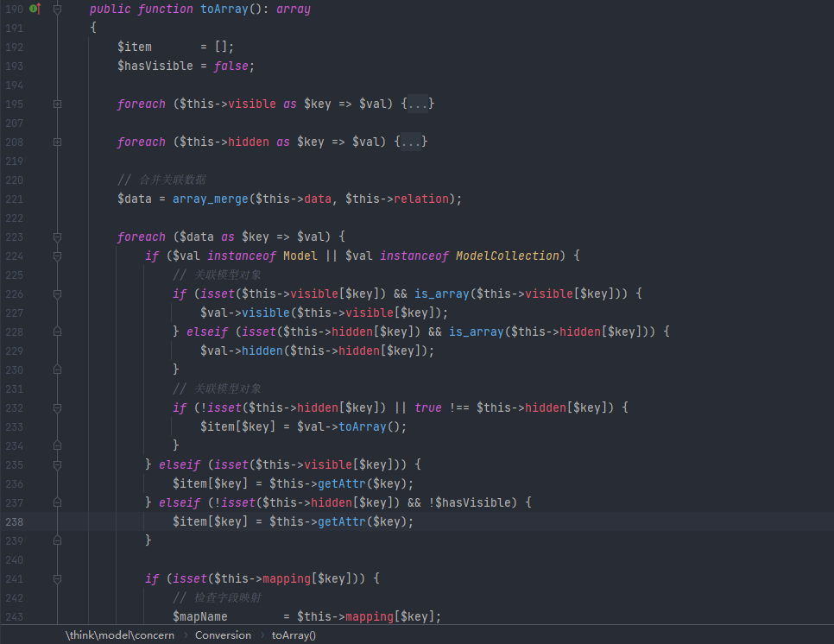
Task: Click the implemented-method gutter icon on line 190
Action: (35, 9)
